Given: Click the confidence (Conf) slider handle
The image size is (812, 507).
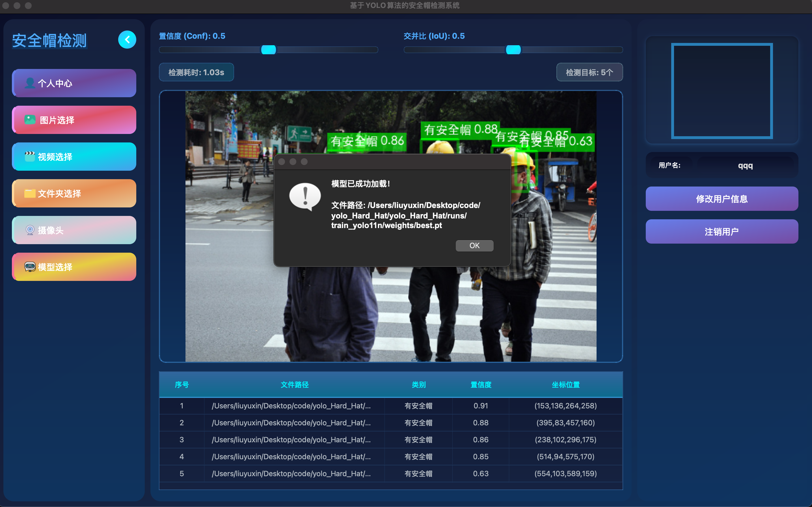Looking at the screenshot, I should point(268,50).
